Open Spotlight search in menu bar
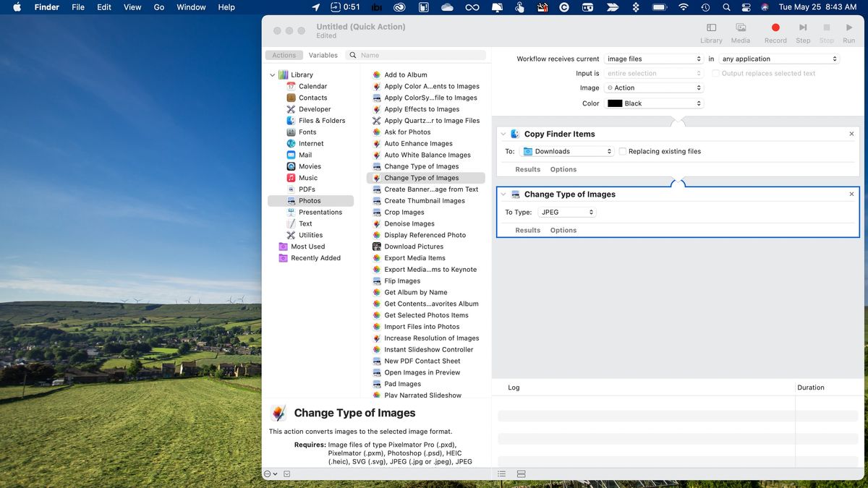Image resolution: width=868 pixels, height=488 pixels. click(726, 7)
